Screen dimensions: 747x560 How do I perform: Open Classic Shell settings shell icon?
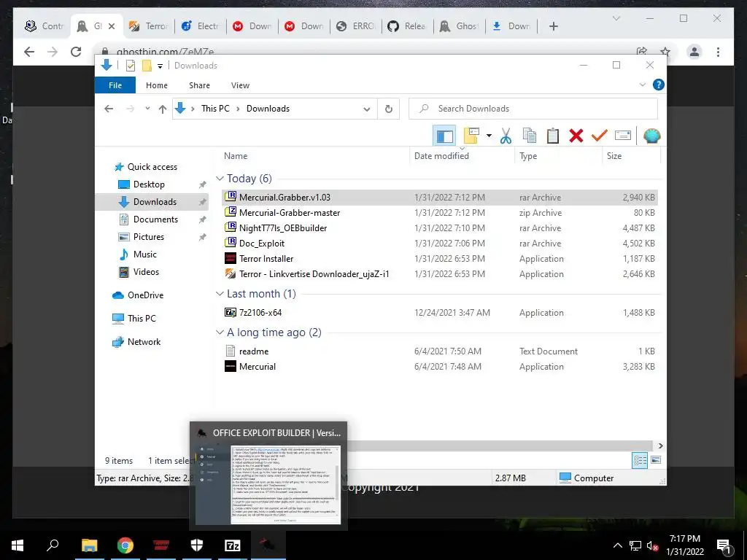pos(651,136)
